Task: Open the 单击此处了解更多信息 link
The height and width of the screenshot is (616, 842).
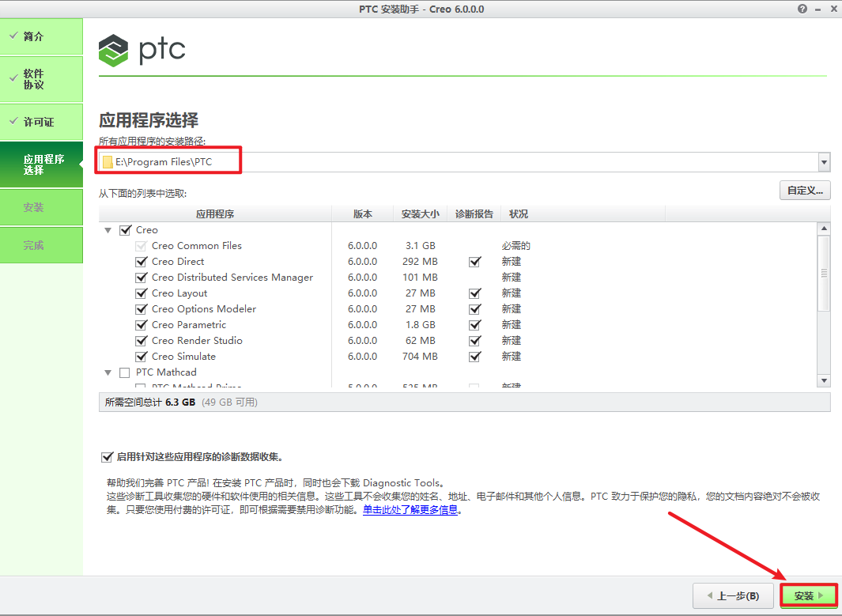Action: click(410, 508)
